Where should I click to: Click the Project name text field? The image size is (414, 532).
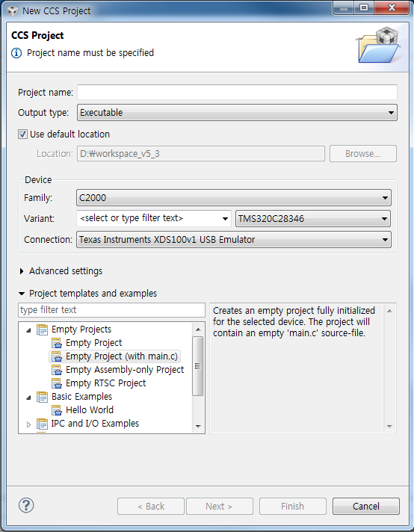[x=237, y=93]
